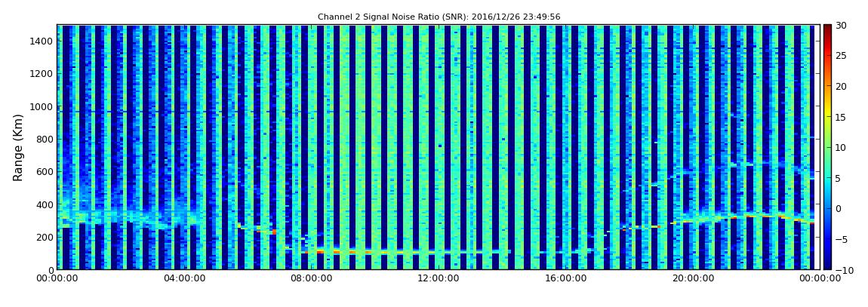Viewport: 868px width, 307px height.
Task: Click the 1400 range tick label
Action: (42, 41)
